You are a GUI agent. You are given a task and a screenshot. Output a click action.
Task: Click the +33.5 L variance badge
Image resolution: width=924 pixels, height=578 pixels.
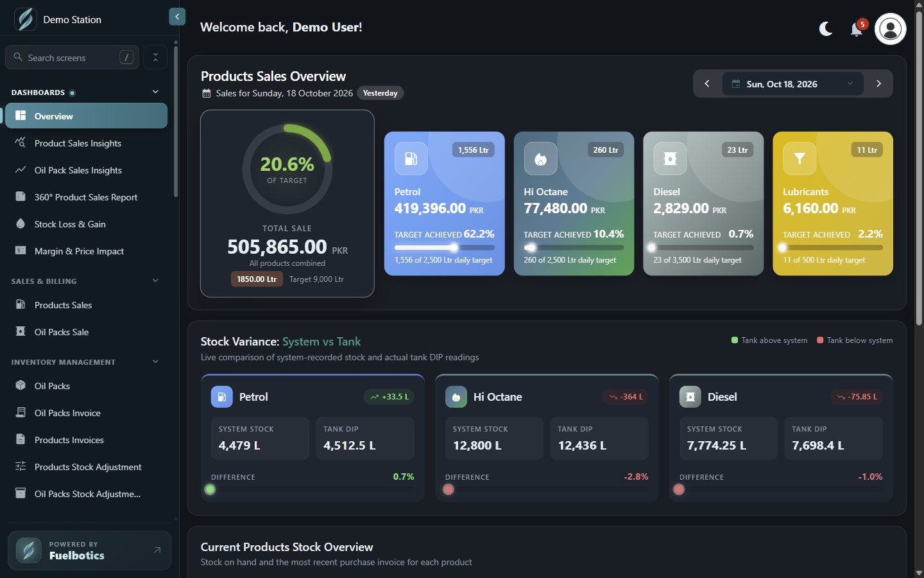(389, 397)
